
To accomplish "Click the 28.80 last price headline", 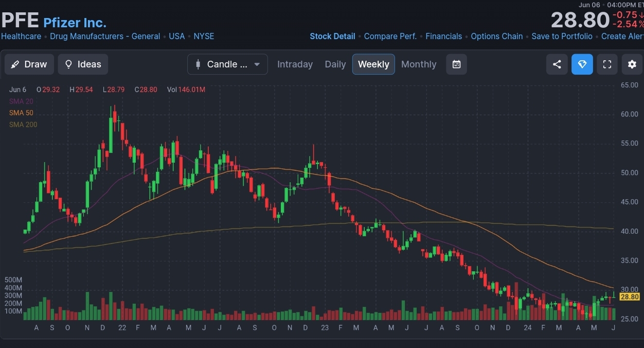I will pos(580,21).
